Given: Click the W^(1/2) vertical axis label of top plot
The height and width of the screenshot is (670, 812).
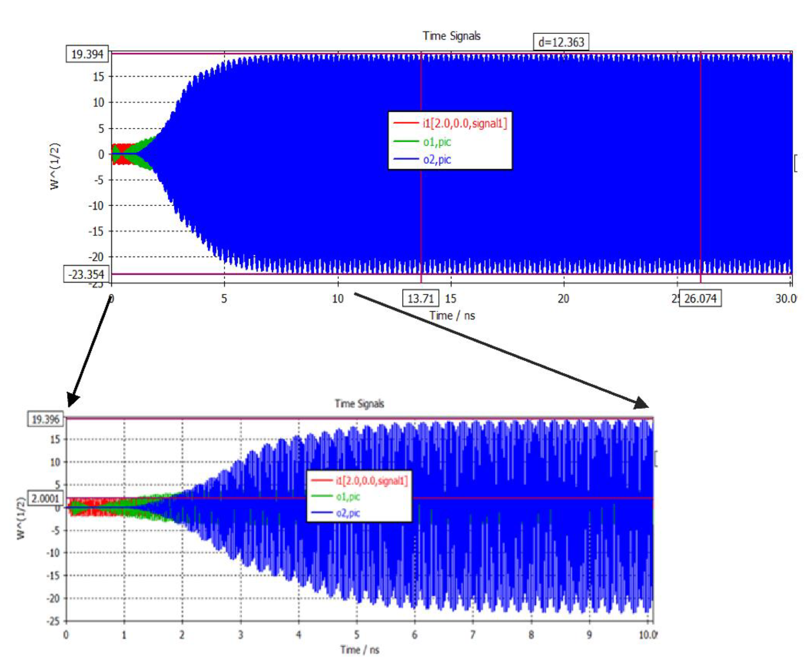Looking at the screenshot, I should click(55, 166).
